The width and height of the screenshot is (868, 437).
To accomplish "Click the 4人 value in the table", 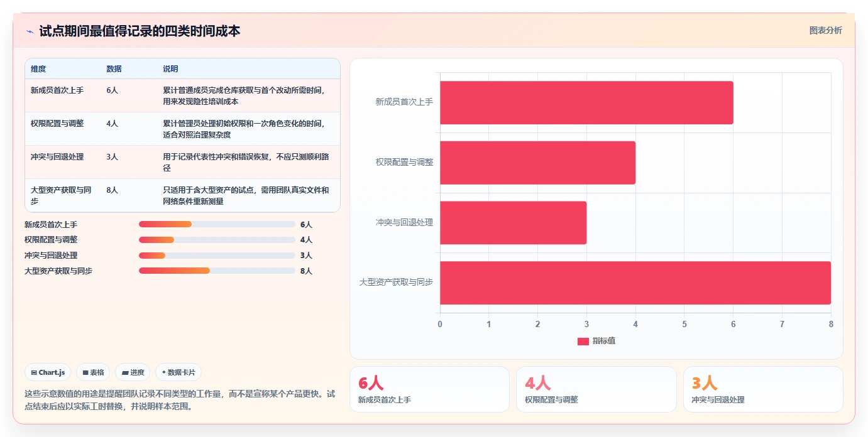I will (x=113, y=124).
